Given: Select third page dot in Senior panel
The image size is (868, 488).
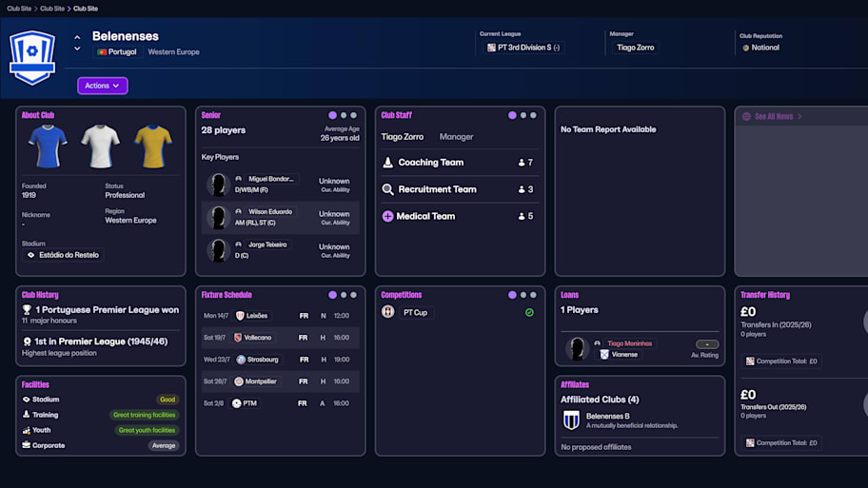Looking at the screenshot, I should click(354, 115).
